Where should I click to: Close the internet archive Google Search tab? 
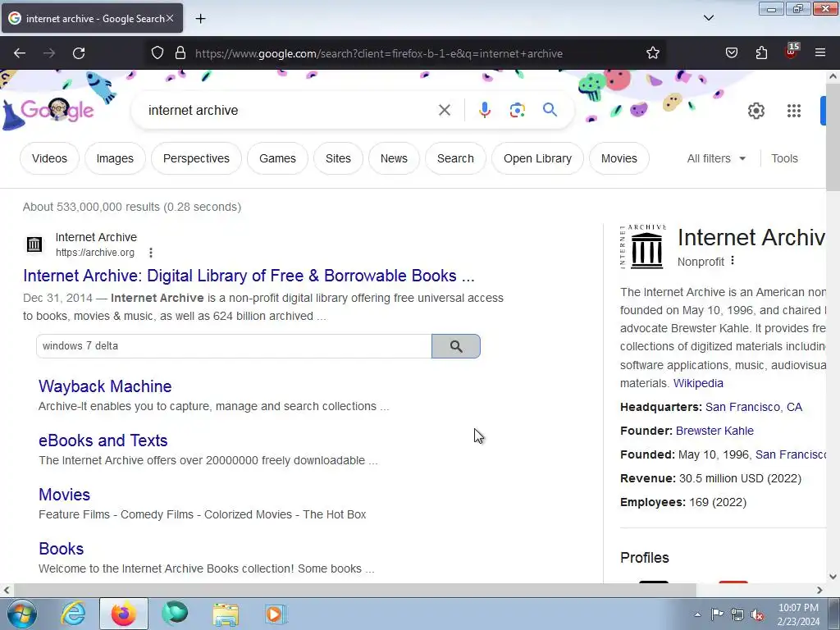[170, 18]
